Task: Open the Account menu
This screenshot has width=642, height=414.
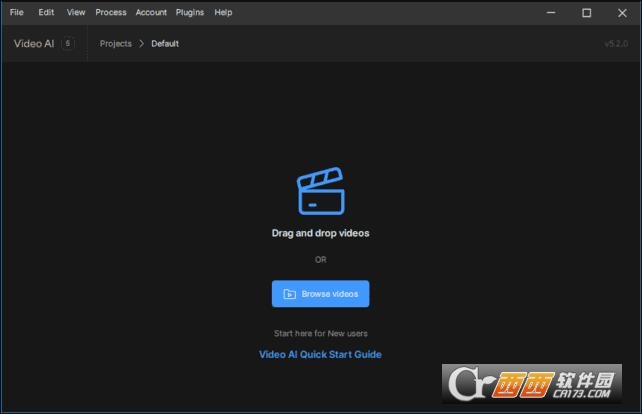Action: 151,12
